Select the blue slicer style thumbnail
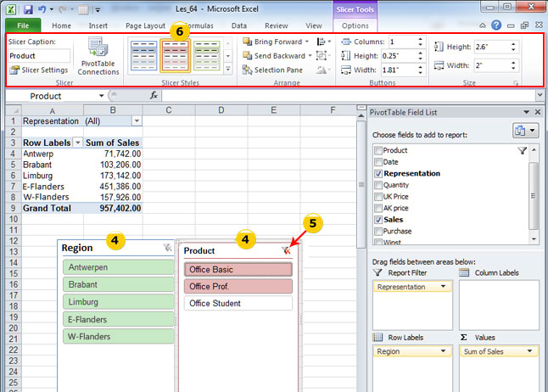 pos(144,55)
